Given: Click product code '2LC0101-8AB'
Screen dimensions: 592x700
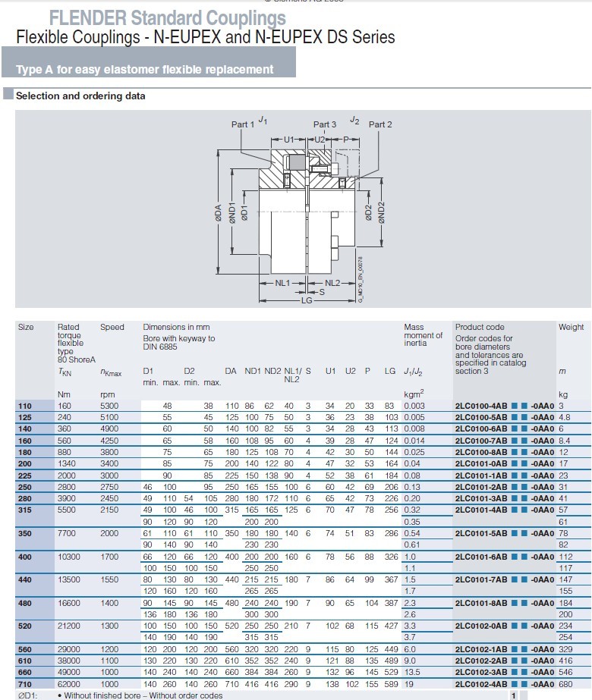Looking at the screenshot, I should click(x=481, y=603).
